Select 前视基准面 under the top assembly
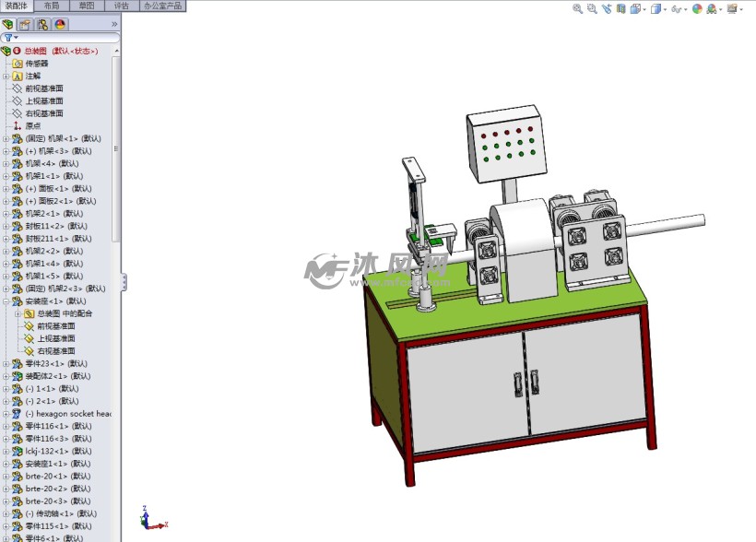Screen dimensions: 756x542 tap(44, 88)
